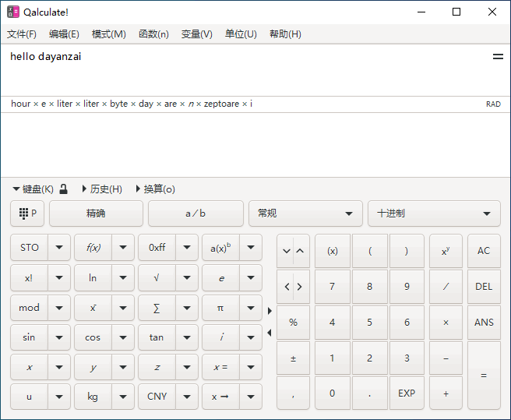The height and width of the screenshot is (420, 511).
Task: Click the right-pointing keypad panel arrow
Action: [270, 311]
